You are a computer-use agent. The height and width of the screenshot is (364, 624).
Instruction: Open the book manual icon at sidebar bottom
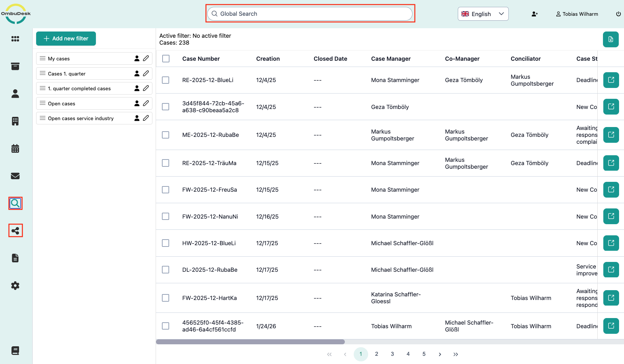pyautogui.click(x=15, y=351)
